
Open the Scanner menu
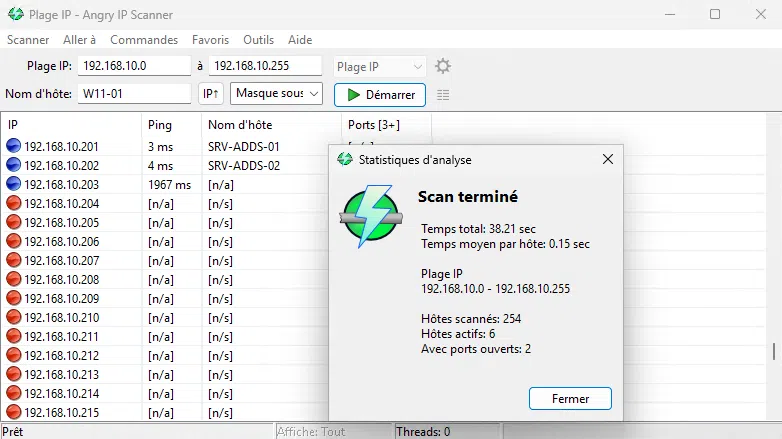[28, 40]
